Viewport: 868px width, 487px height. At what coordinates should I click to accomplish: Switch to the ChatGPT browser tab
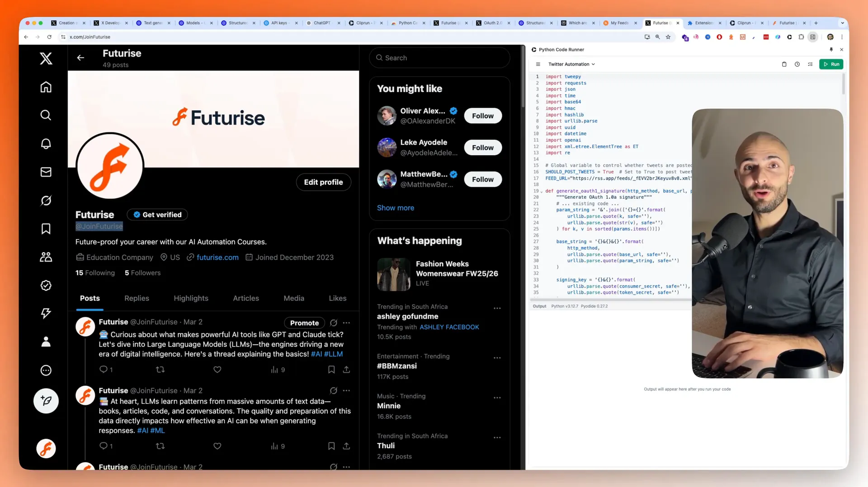click(322, 23)
